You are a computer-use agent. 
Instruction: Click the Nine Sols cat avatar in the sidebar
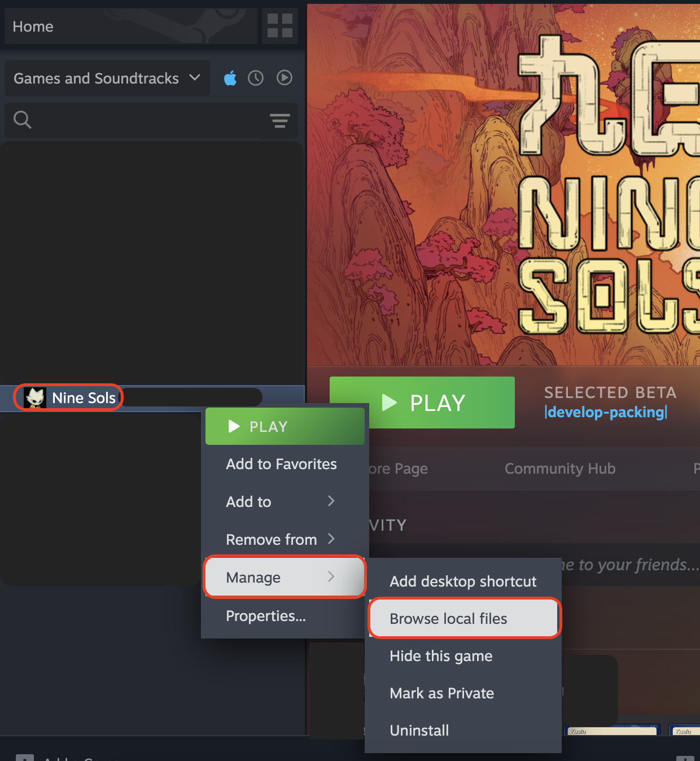[x=36, y=397]
